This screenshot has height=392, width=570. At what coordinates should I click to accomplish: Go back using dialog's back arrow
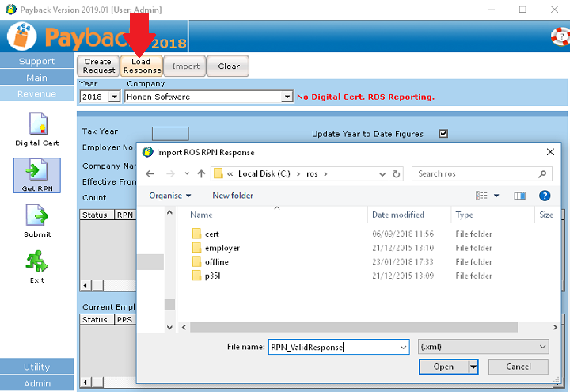[x=150, y=173]
